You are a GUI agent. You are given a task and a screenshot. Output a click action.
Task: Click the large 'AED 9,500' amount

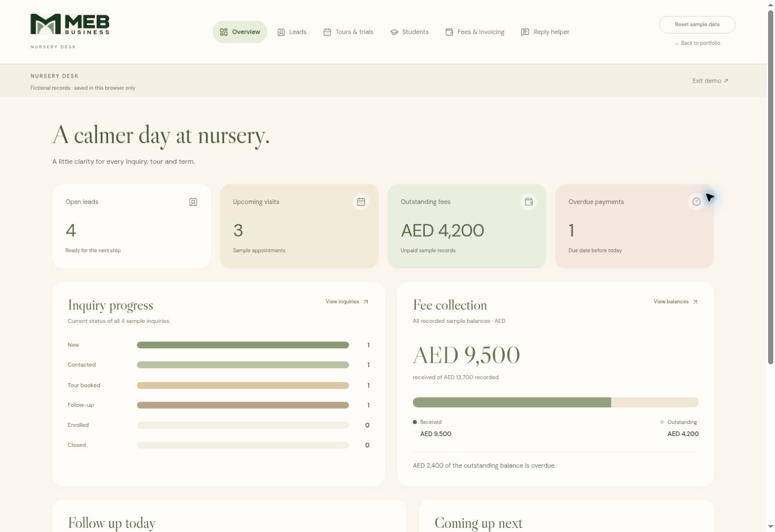pos(466,356)
